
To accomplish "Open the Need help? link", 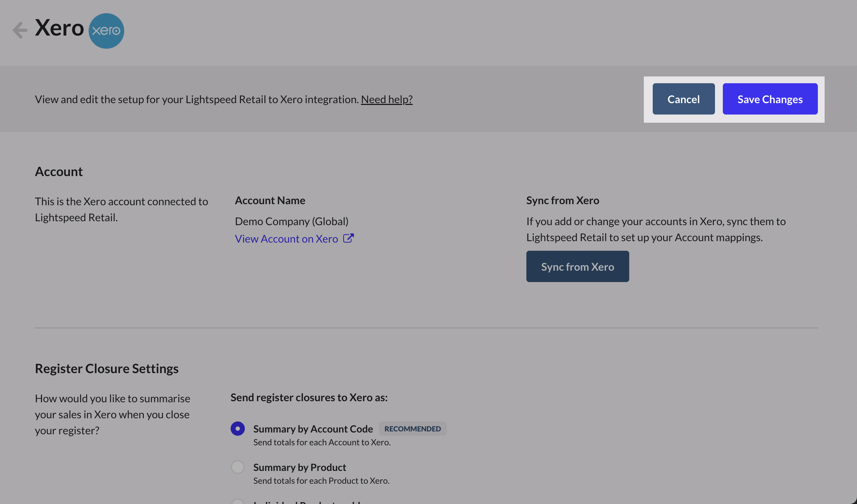I will 387,99.
